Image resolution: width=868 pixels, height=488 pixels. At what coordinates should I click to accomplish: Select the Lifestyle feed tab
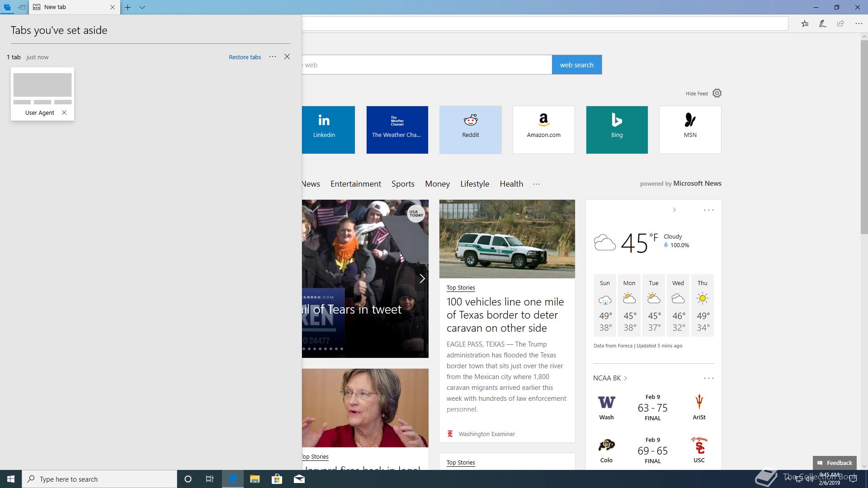click(475, 184)
